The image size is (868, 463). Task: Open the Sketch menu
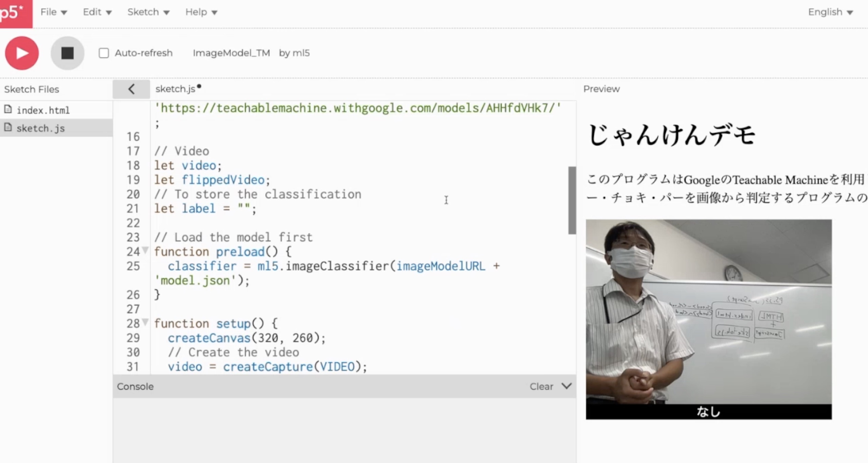click(x=148, y=12)
